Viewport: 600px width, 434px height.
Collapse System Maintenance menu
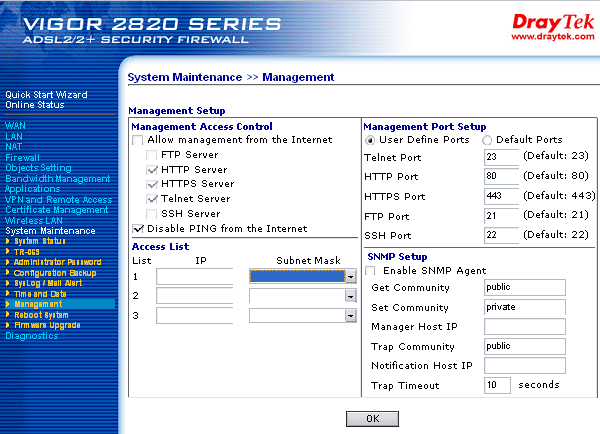50,231
